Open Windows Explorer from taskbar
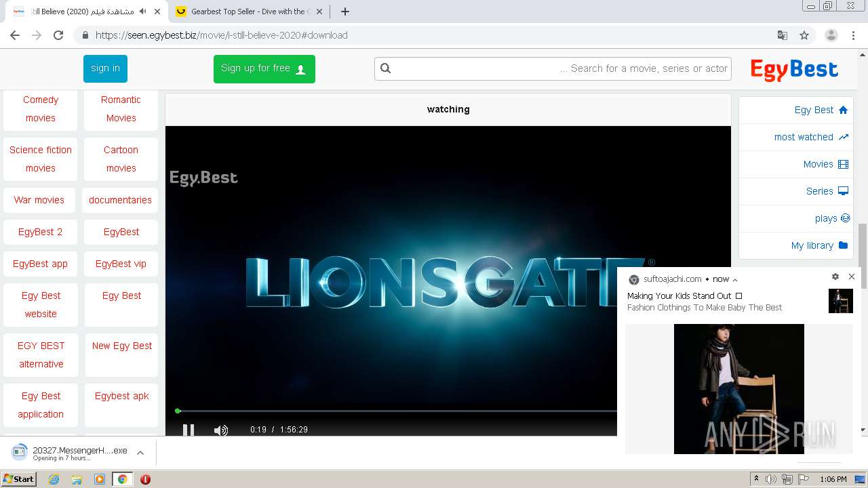 point(77,479)
